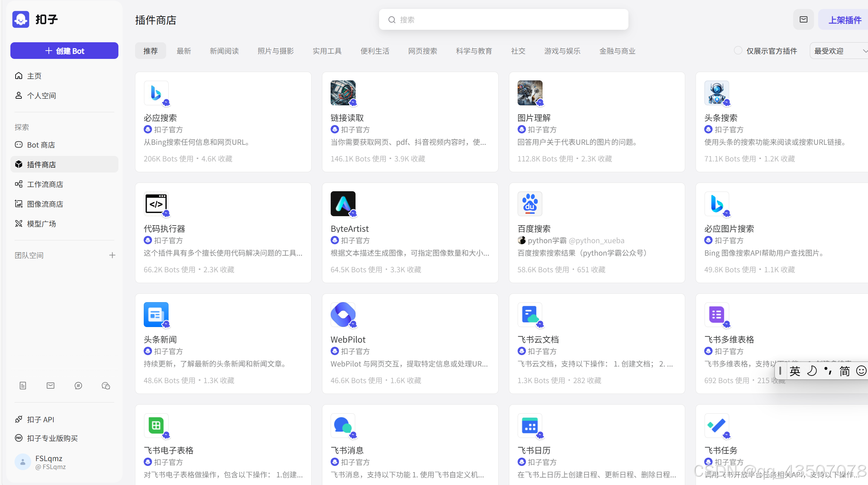Screen dimensions: 868x485
Task: Toggle IME 英 language mode
Action: tap(795, 371)
